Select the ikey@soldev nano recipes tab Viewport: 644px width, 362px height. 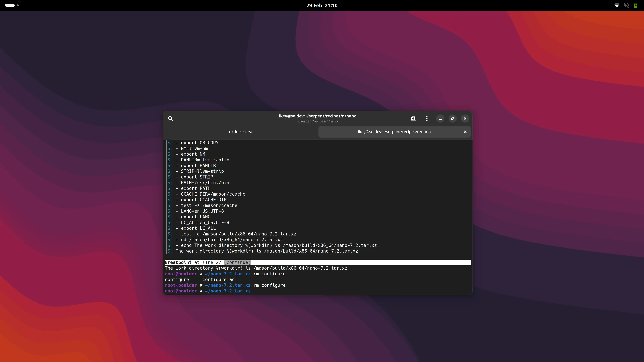394,132
